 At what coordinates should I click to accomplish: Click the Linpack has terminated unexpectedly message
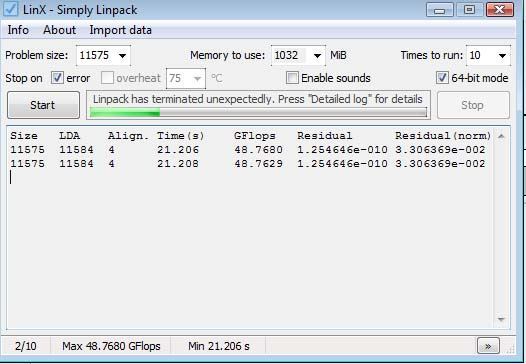258,99
